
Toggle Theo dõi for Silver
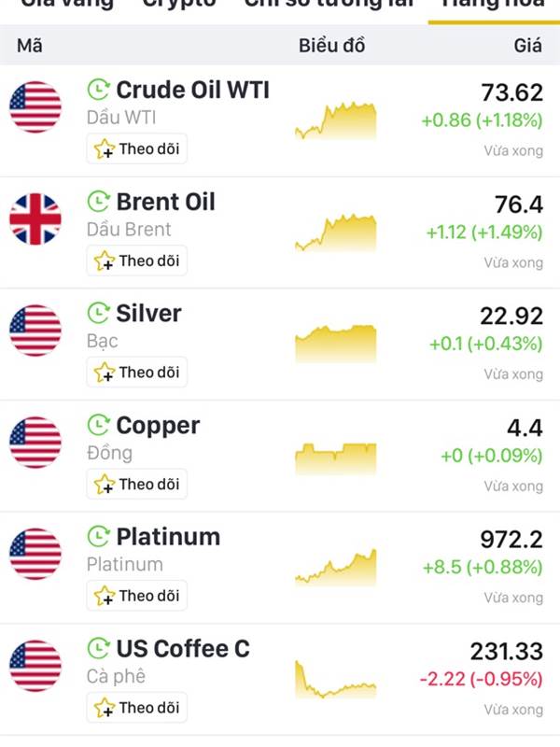point(136,372)
